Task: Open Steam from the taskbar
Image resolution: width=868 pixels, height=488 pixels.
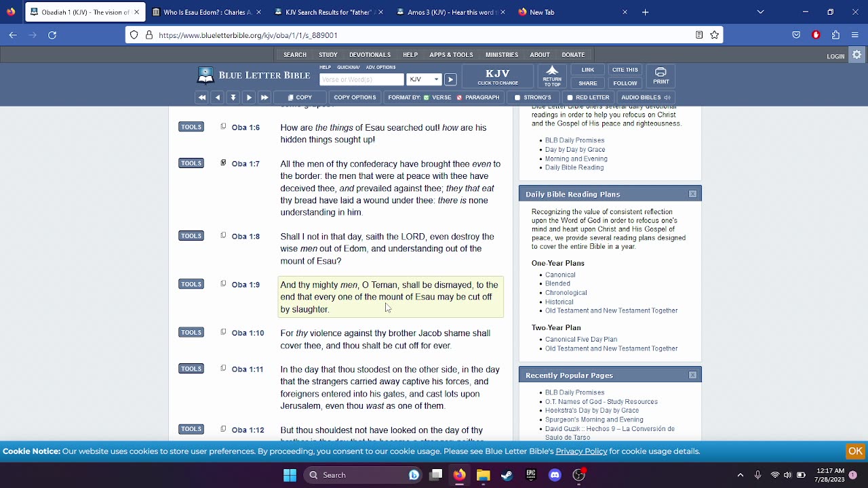Action: click(x=507, y=475)
